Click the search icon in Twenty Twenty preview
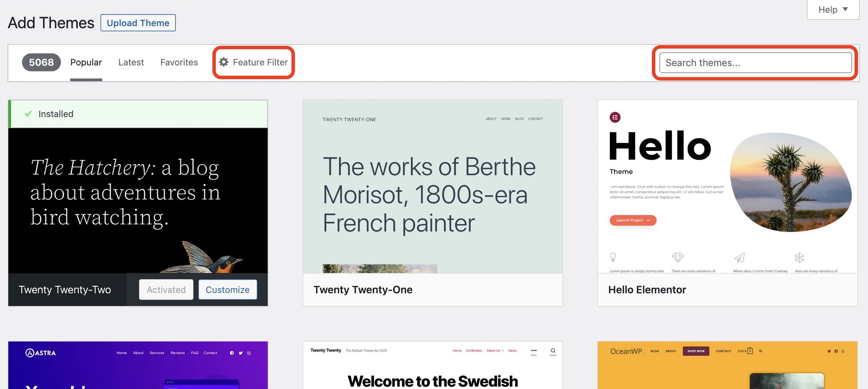 click(553, 351)
